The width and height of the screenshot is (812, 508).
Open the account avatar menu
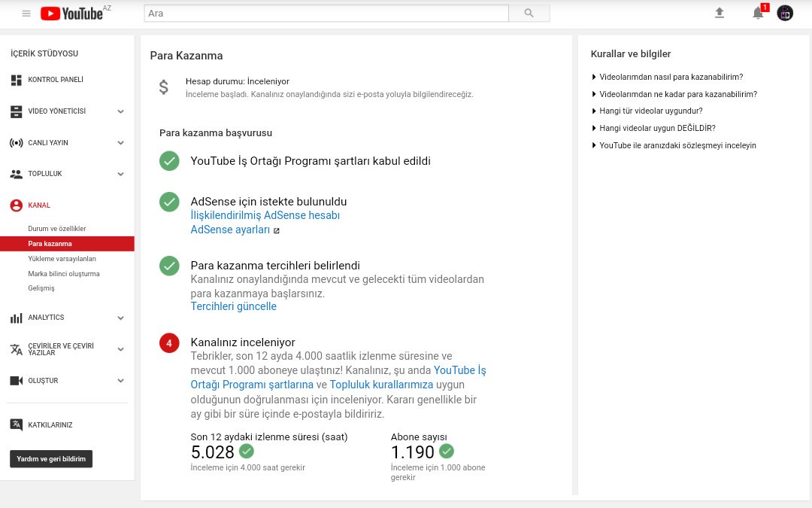(x=785, y=13)
